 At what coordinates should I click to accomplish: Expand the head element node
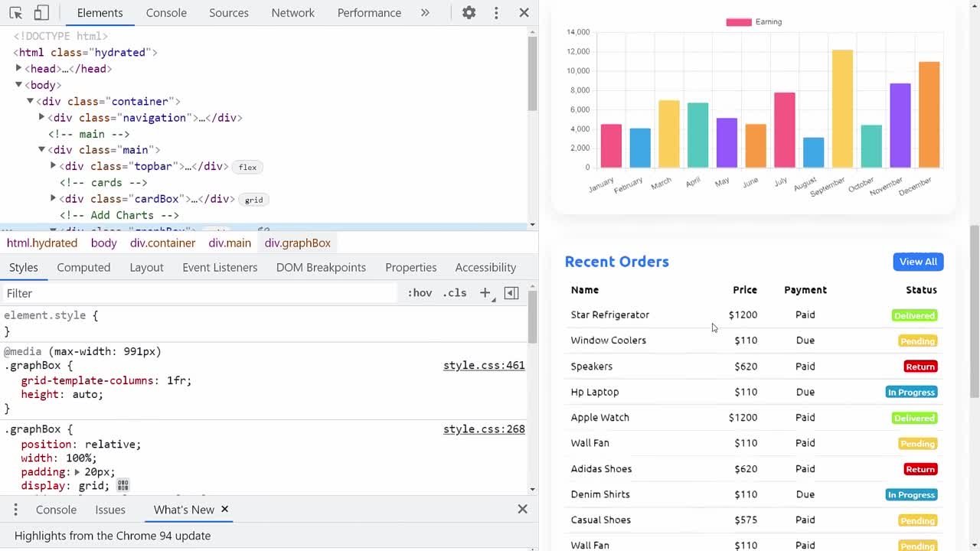[x=19, y=68]
